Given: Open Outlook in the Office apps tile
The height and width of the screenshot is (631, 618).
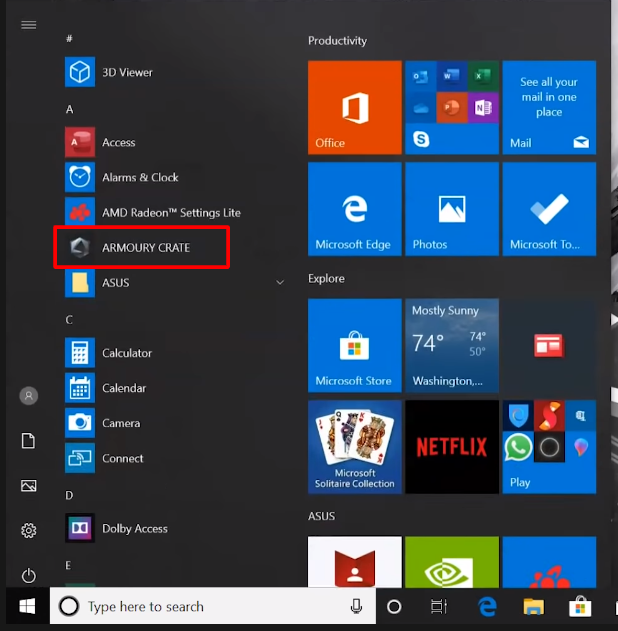Looking at the screenshot, I should pos(420,76).
